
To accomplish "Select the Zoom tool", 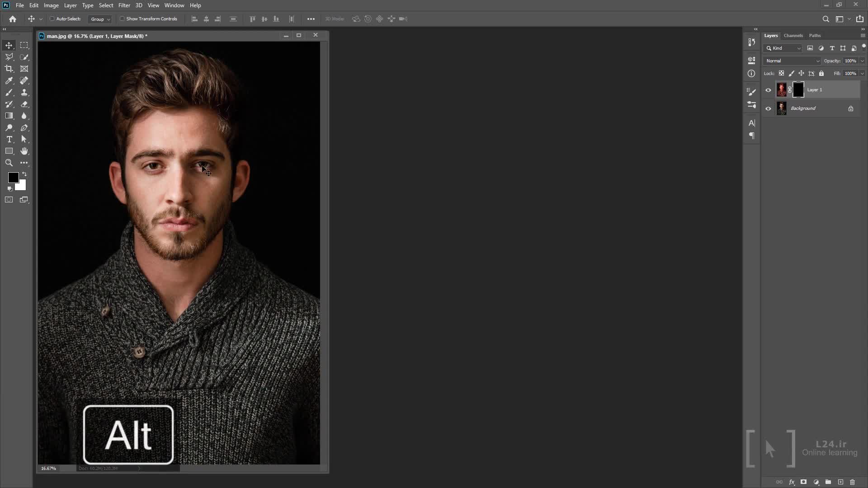I will pyautogui.click(x=9, y=163).
